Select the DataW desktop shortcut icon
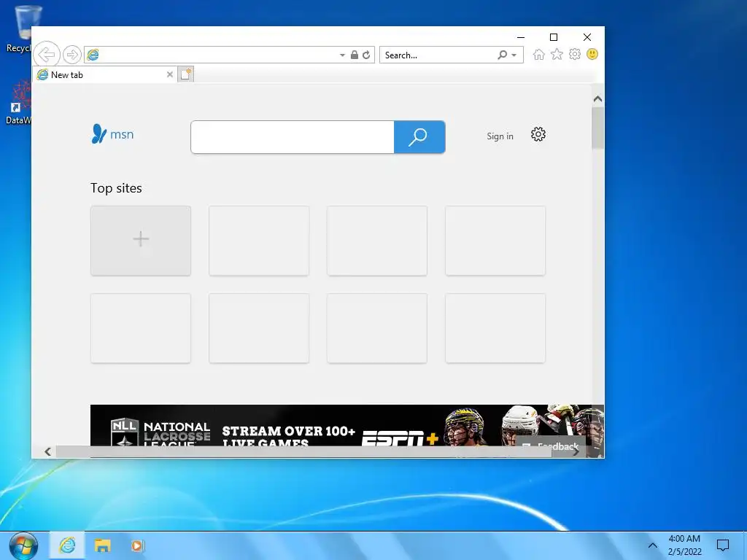The image size is (747, 560). click(x=18, y=102)
